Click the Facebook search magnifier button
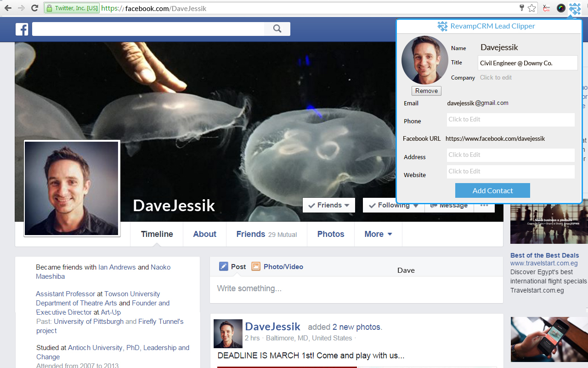This screenshot has width=588, height=368. coord(277,29)
